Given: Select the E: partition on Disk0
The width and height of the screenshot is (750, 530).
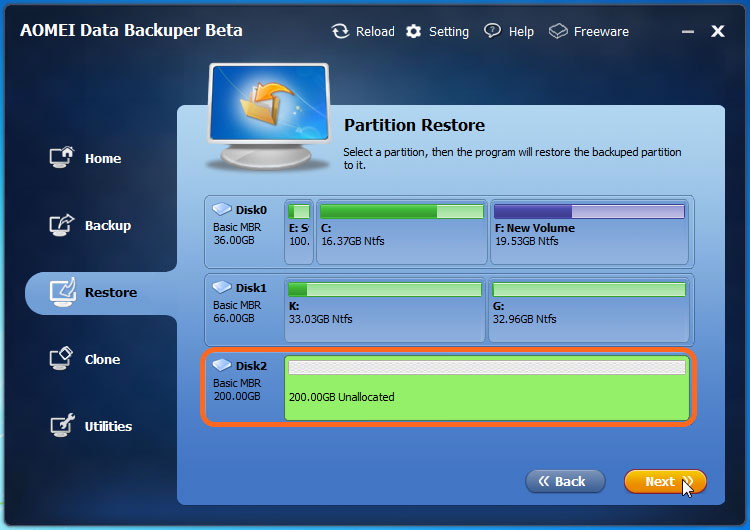Looking at the screenshot, I should pyautogui.click(x=299, y=232).
